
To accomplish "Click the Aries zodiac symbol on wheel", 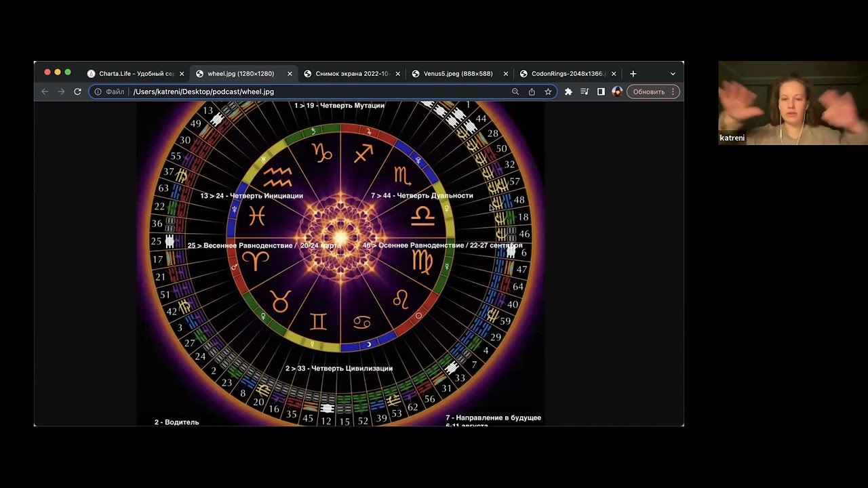I will coord(256,260).
